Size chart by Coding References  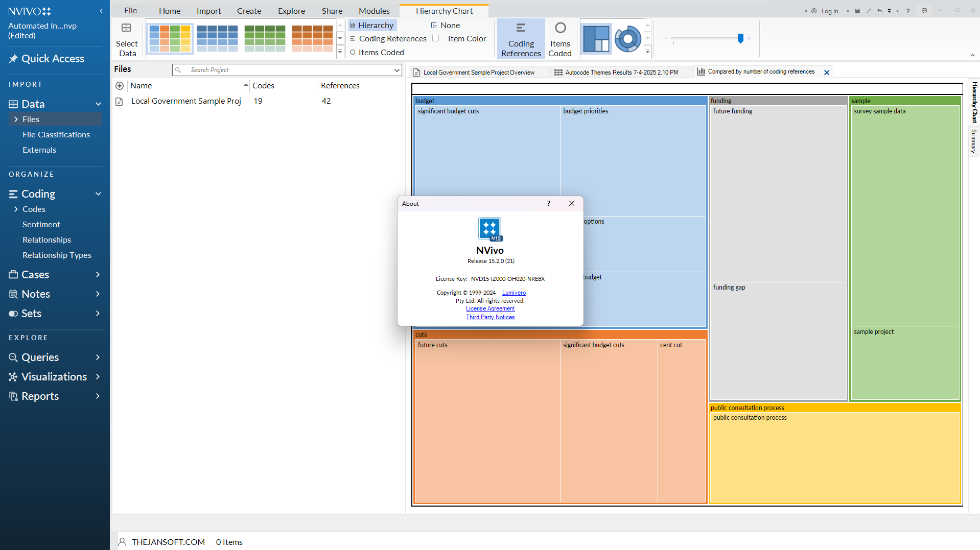pyautogui.click(x=521, y=39)
